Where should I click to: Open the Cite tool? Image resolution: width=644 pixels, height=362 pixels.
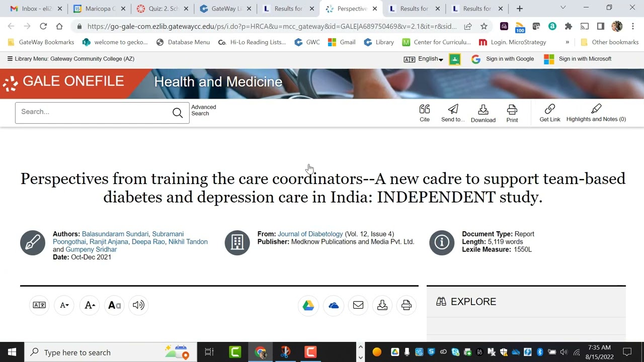[x=425, y=113]
